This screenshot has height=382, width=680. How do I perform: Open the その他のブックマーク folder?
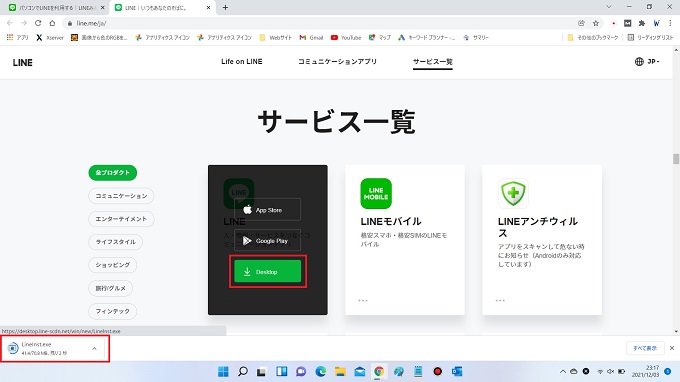[593, 38]
